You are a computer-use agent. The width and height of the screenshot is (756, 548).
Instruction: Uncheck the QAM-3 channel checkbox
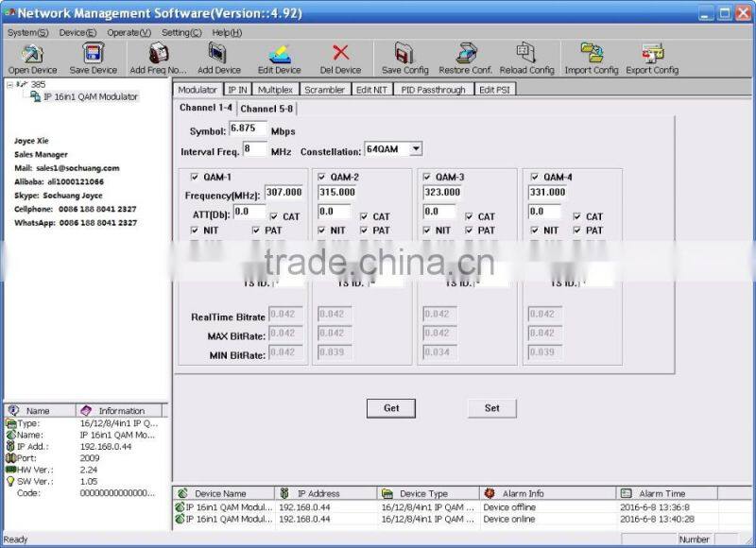click(x=428, y=177)
